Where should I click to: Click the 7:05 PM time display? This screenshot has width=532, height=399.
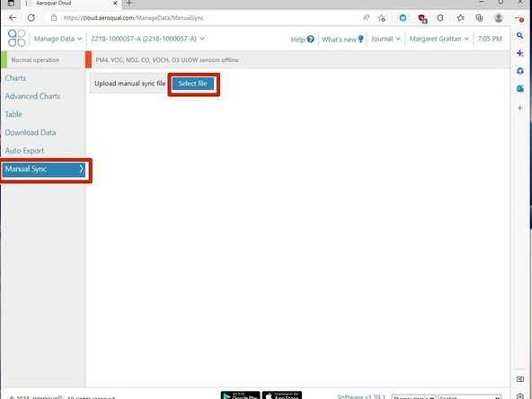[x=490, y=39]
